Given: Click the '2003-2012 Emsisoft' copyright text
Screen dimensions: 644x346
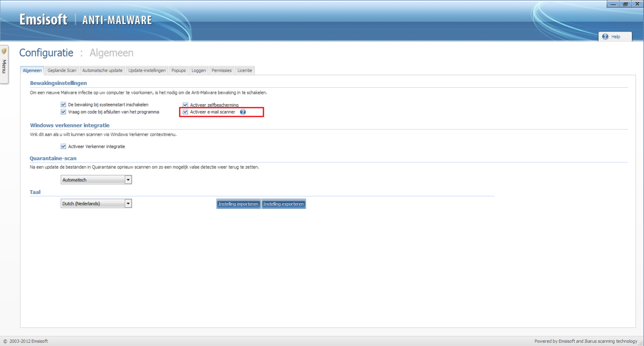Looking at the screenshot, I should pos(29,341).
